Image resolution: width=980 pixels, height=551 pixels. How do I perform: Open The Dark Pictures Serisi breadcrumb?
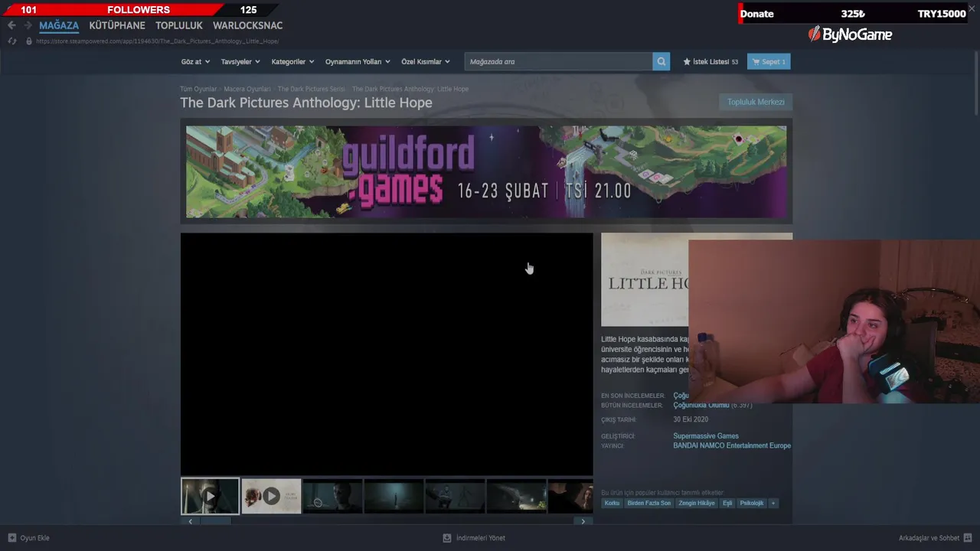click(x=311, y=89)
